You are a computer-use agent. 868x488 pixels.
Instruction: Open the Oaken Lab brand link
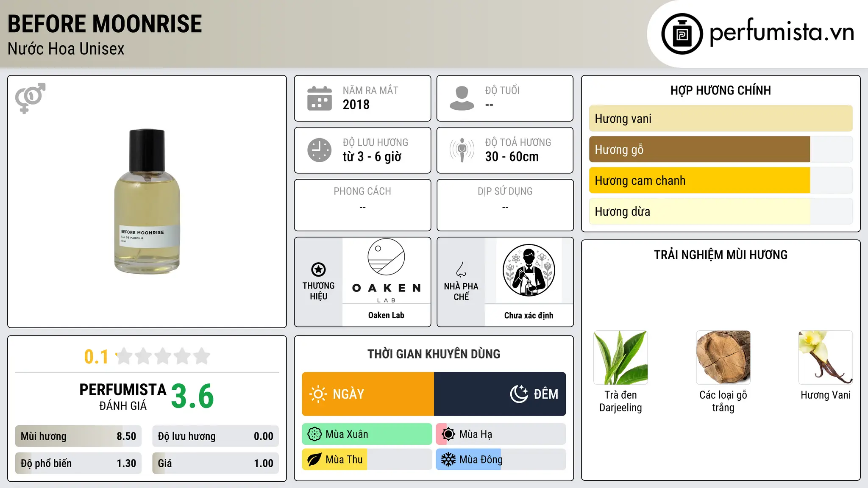click(x=386, y=315)
